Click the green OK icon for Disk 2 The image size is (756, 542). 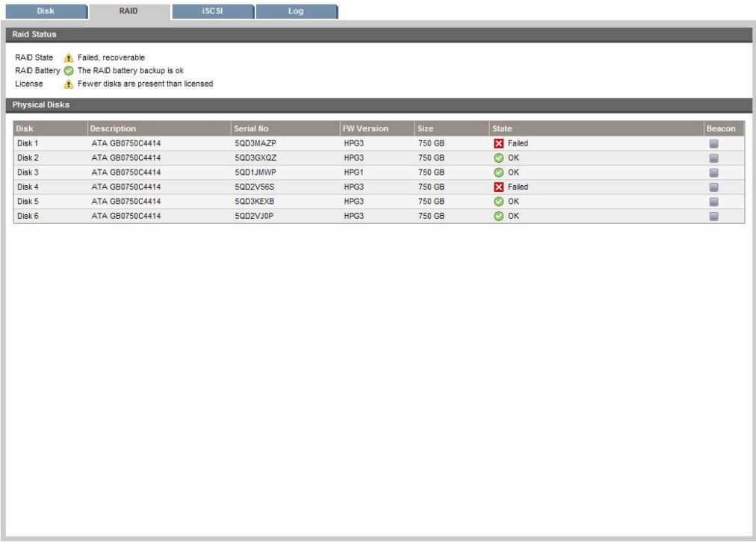pos(498,158)
